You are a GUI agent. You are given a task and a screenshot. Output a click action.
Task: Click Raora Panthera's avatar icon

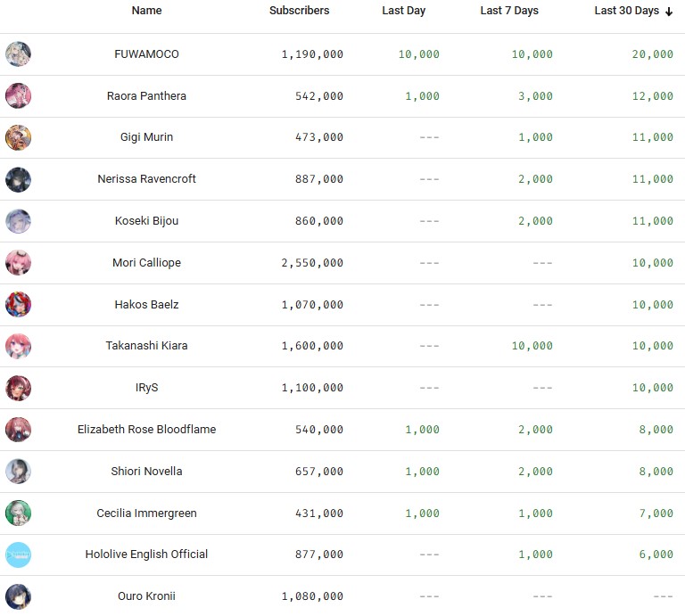18,96
